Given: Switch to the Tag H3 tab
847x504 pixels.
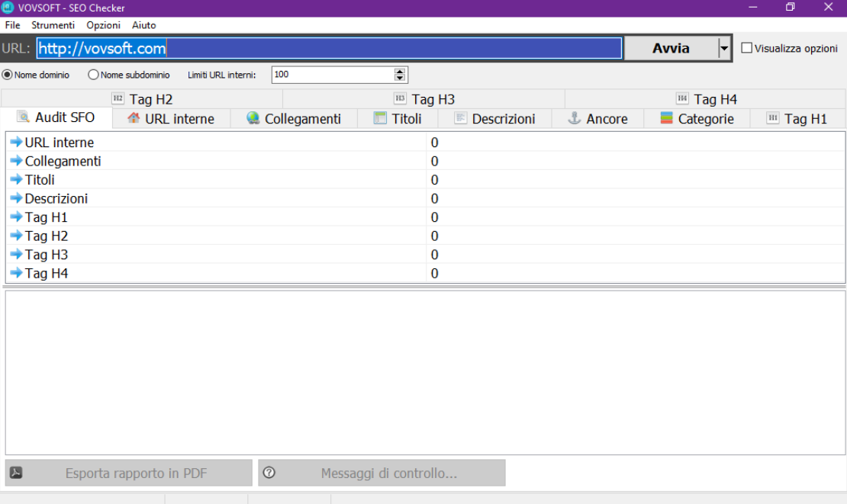Looking at the screenshot, I should 424,99.
